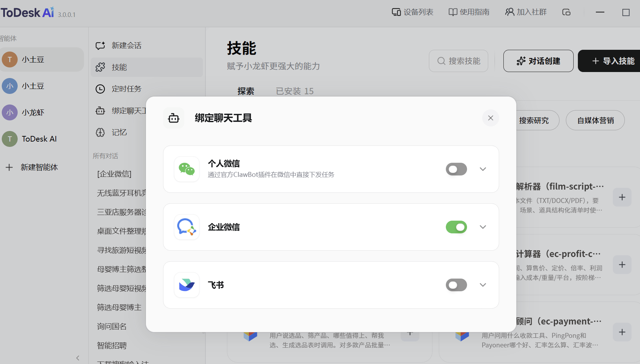Click the WeChat app icon

187,169
